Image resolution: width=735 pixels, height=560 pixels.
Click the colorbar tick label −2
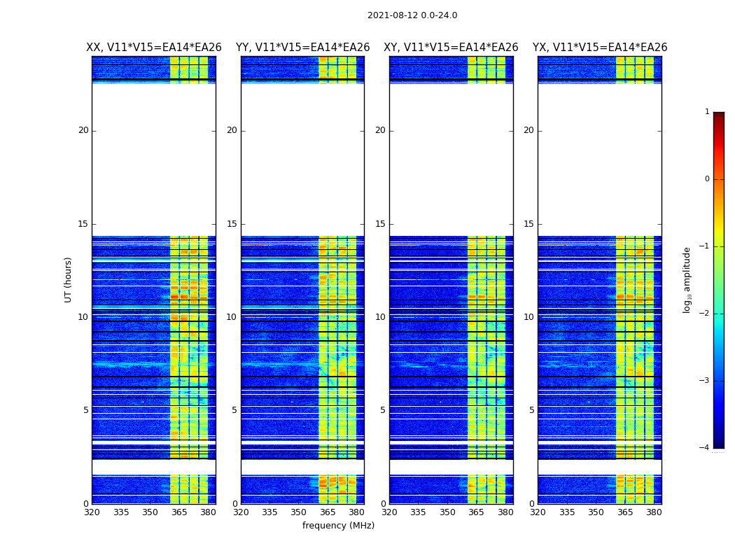[706, 314]
